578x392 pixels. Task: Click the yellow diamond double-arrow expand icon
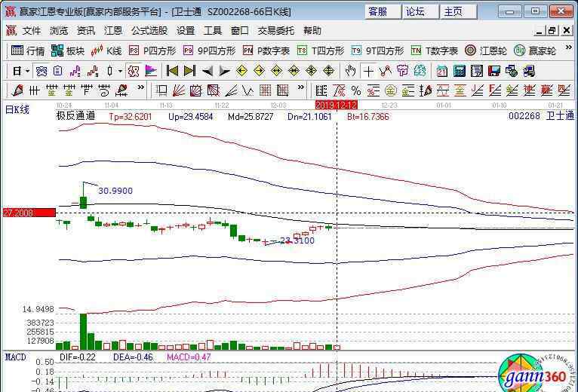click(276, 71)
